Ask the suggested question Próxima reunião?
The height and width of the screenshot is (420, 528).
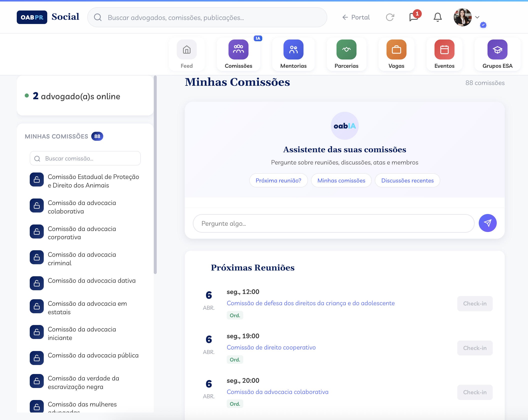pyautogui.click(x=278, y=180)
